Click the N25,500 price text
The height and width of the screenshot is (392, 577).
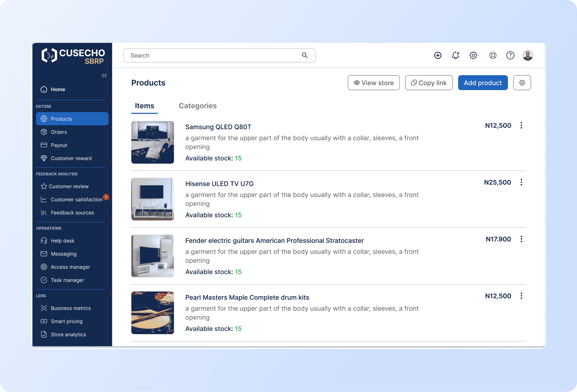(498, 182)
